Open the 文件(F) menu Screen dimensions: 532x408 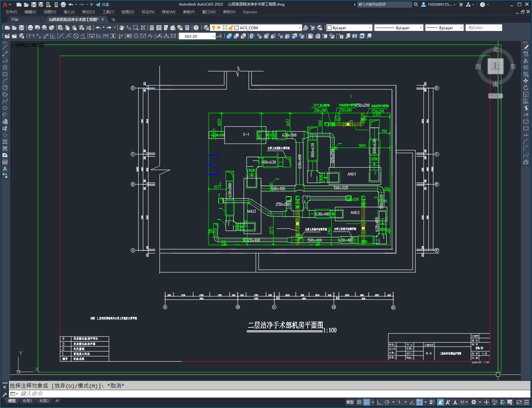pyautogui.click(x=11, y=12)
